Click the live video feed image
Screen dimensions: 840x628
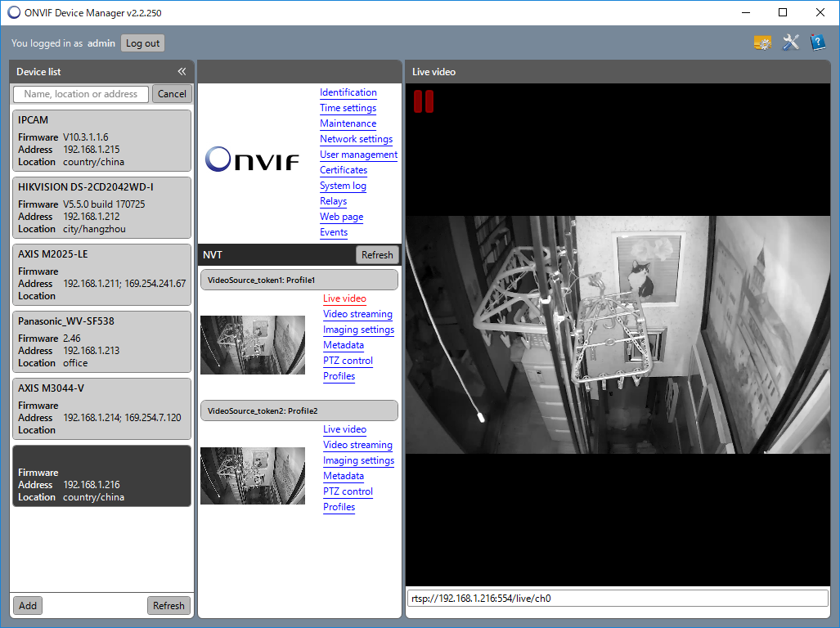tap(618, 334)
